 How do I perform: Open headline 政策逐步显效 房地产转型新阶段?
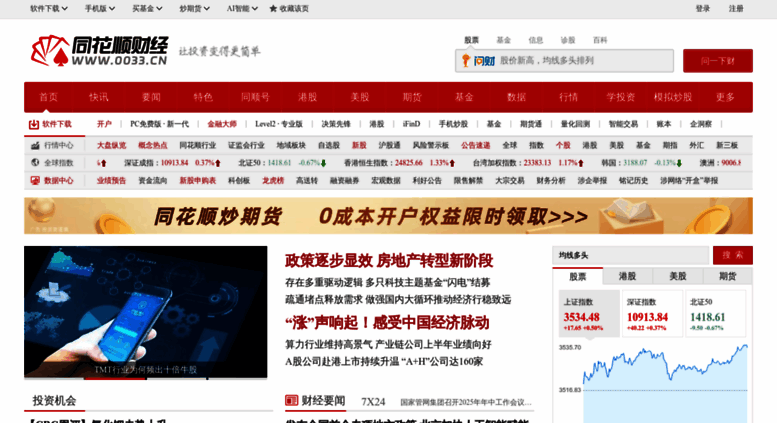(x=389, y=261)
